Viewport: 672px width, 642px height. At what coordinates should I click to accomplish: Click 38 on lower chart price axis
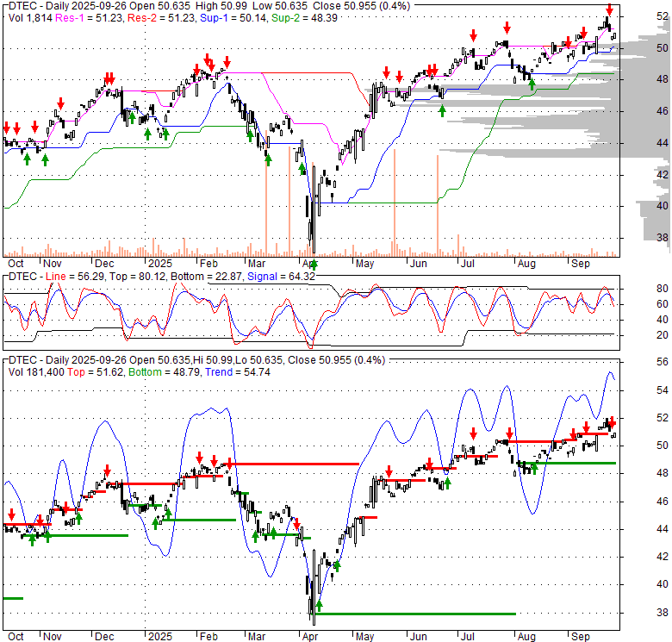pos(663,613)
